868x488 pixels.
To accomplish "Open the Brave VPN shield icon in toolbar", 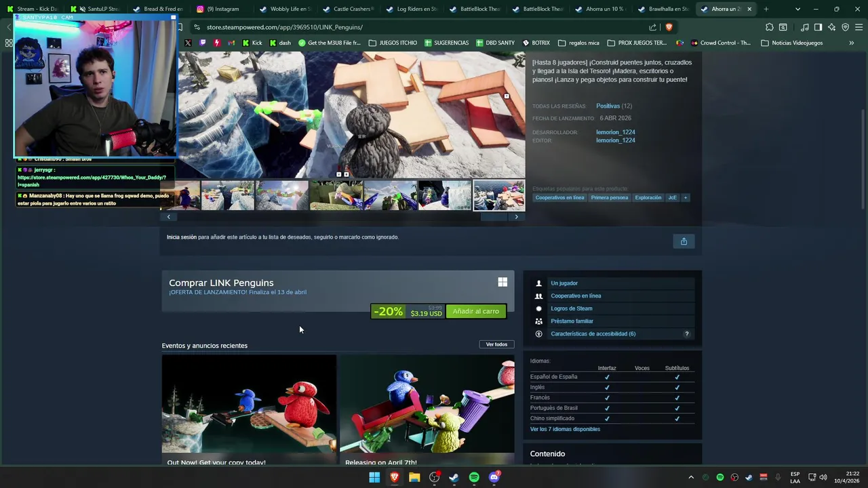I will coord(845,27).
